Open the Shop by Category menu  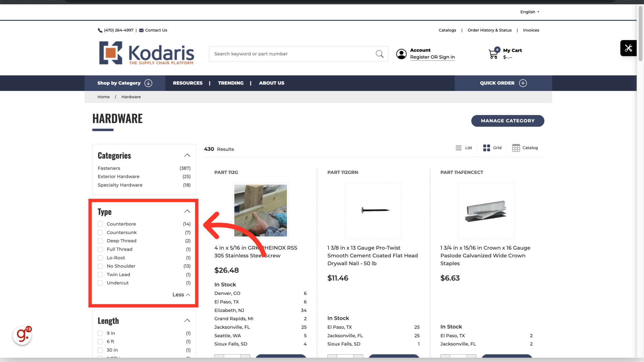(124, 83)
